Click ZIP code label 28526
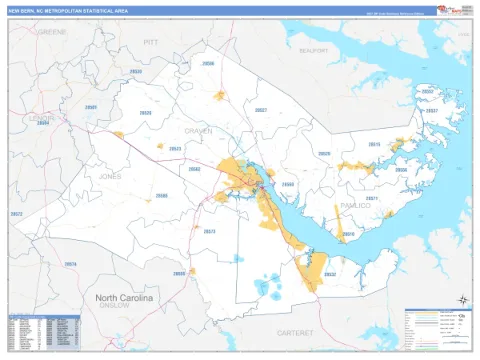Screen dimensions: 480x360 (x=145, y=113)
